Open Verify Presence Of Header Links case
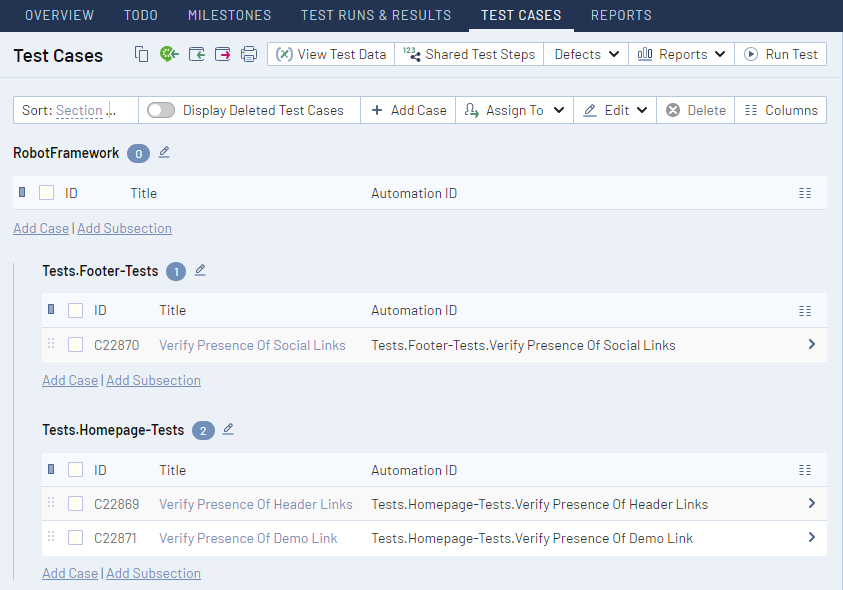The image size is (843, 590). click(x=255, y=504)
